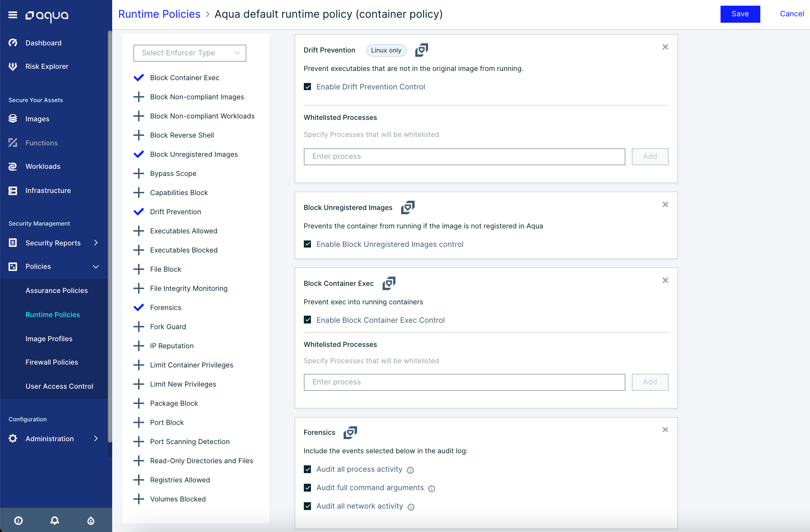Screen dimensions: 810x532
Task: Go to Firewall Policies
Action: point(52,362)
